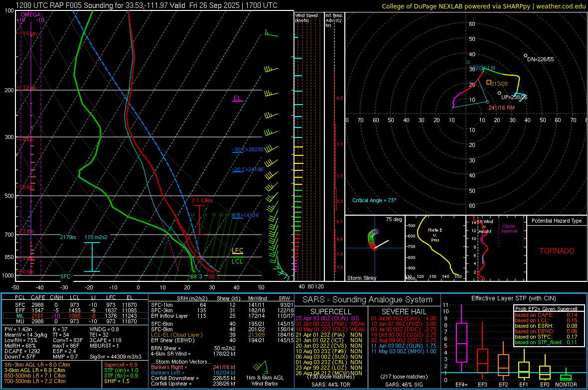The height and width of the screenshot is (390, 588).
Task: Click the red 'TORNADO' hazard text
Action: [x=557, y=251]
